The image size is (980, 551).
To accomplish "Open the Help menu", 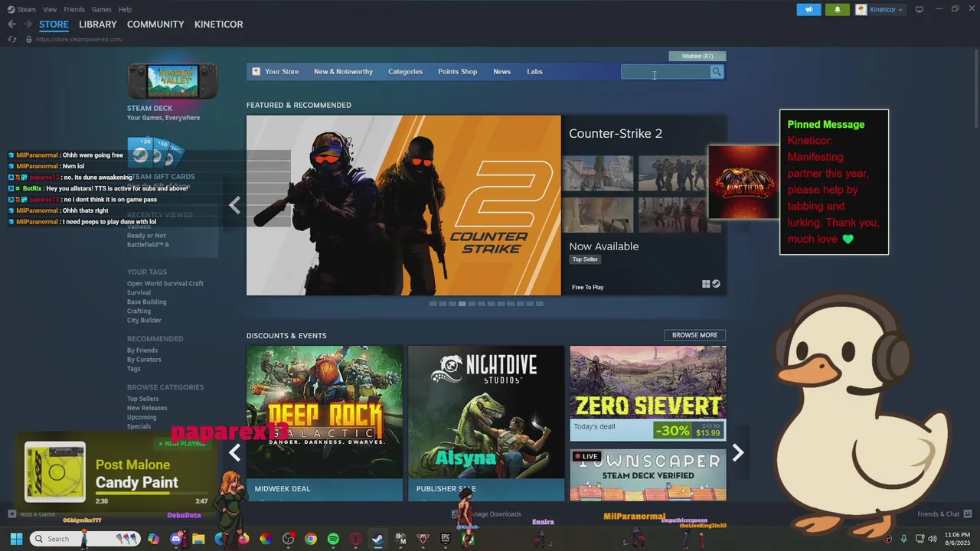I will 125,9.
